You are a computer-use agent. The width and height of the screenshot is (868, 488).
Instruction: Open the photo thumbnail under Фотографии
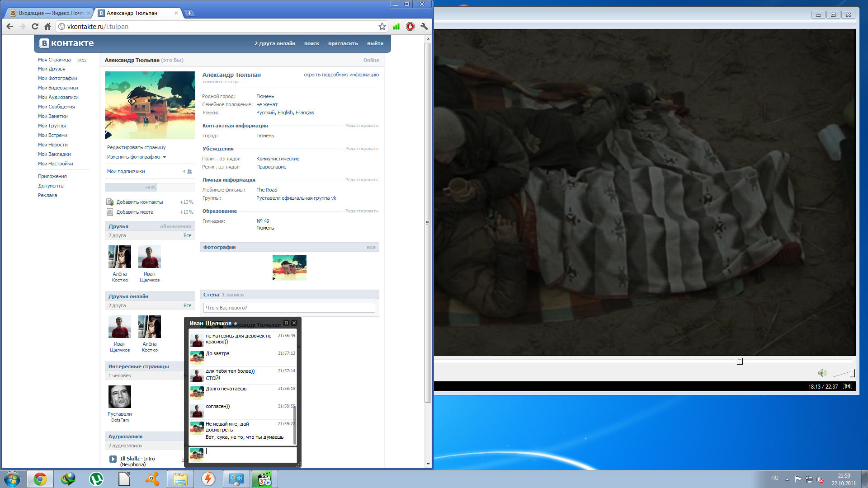point(289,267)
